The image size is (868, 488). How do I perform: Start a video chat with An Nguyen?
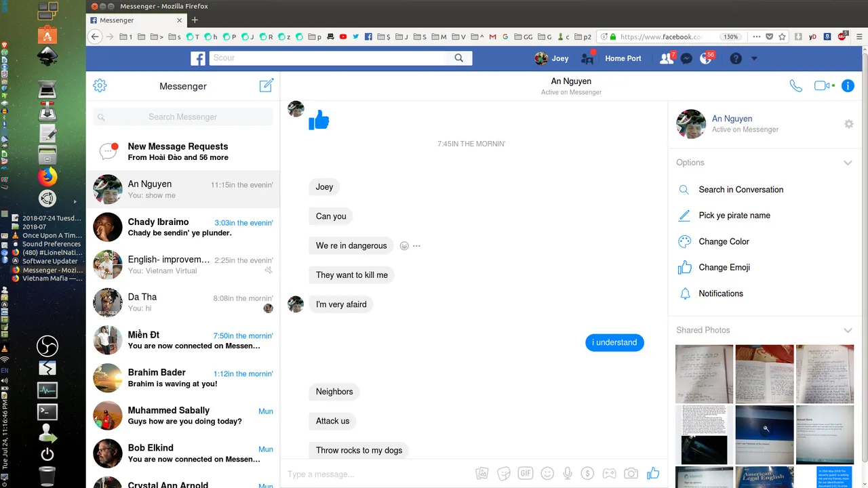(x=823, y=86)
